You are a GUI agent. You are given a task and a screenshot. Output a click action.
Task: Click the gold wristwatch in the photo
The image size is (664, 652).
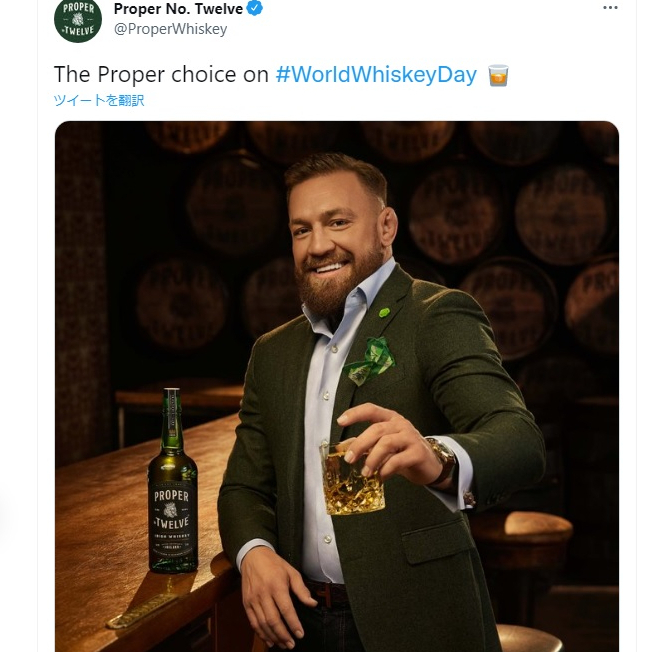[441, 459]
